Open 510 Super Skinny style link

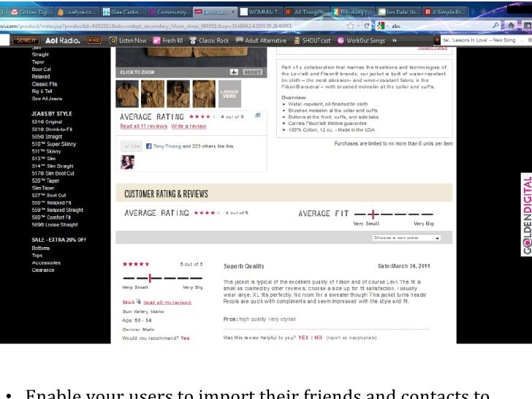(x=54, y=144)
